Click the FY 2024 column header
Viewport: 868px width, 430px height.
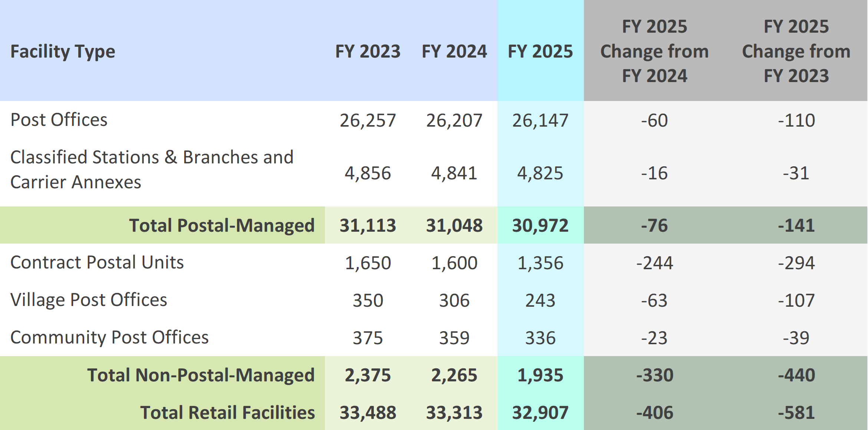(x=453, y=52)
